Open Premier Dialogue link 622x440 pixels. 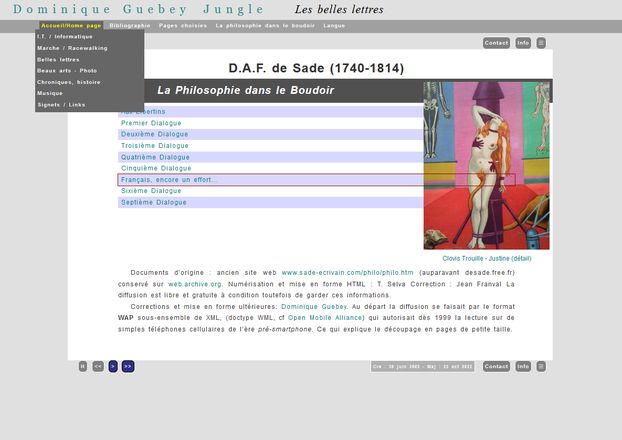(x=151, y=123)
